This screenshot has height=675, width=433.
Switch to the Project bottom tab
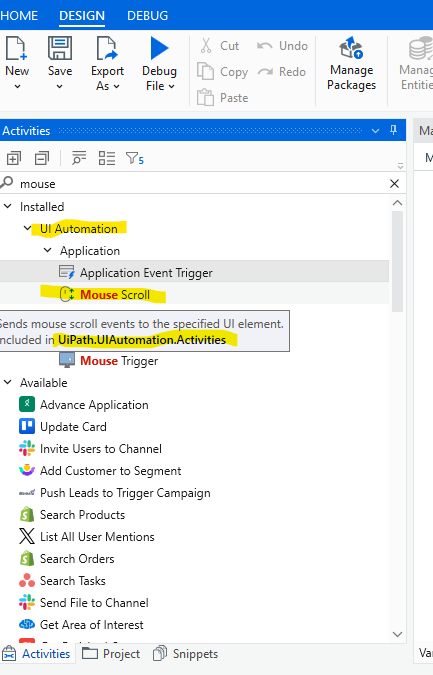coord(111,653)
